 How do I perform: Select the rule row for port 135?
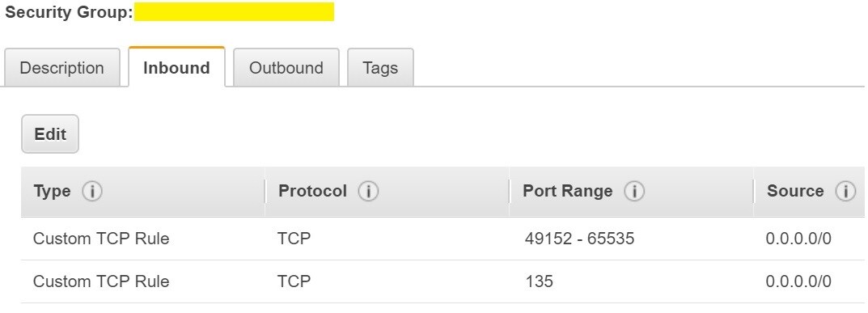pyautogui.click(x=442, y=281)
